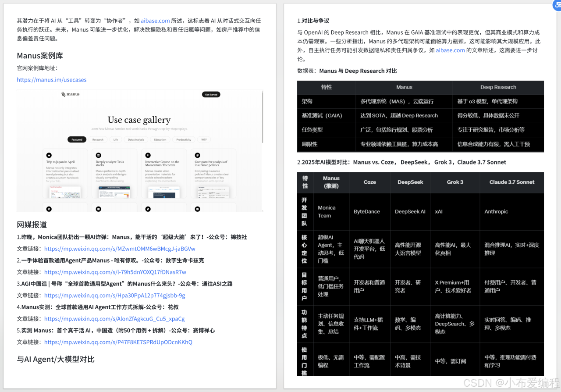Open the aibase.com link on the right page
This screenshot has height=392, width=561.
coord(450,50)
